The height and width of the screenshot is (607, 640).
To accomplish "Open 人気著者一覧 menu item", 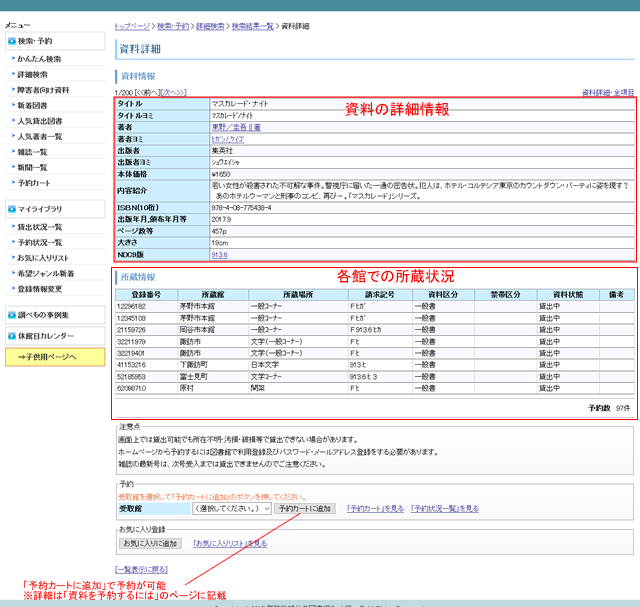I will coord(40,136).
